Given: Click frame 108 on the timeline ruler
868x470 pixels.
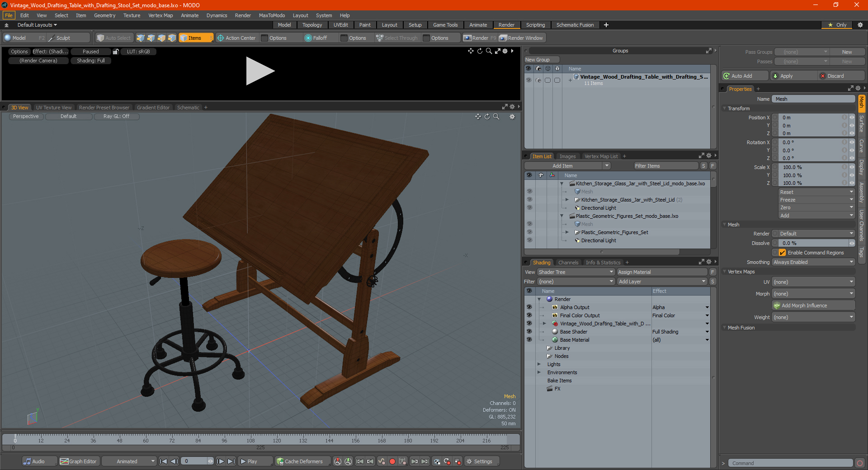Looking at the screenshot, I should tap(250, 440).
